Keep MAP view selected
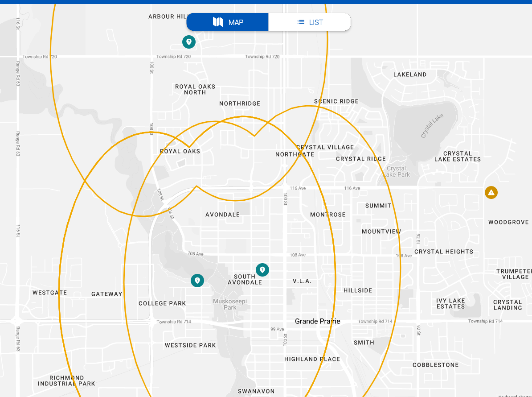The image size is (532, 397). pos(227,21)
